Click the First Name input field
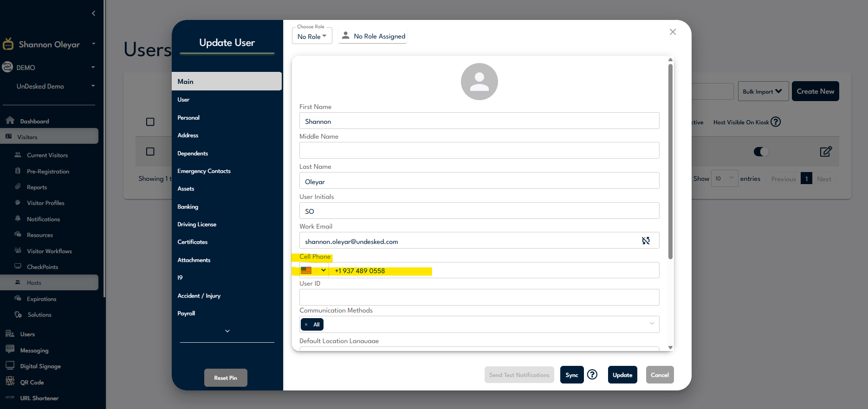The width and height of the screenshot is (868, 409). pyautogui.click(x=479, y=121)
